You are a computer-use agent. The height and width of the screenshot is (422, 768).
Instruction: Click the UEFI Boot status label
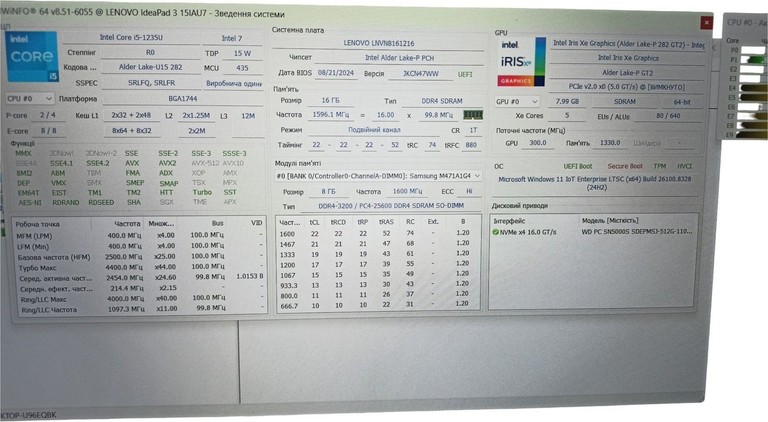click(577, 166)
